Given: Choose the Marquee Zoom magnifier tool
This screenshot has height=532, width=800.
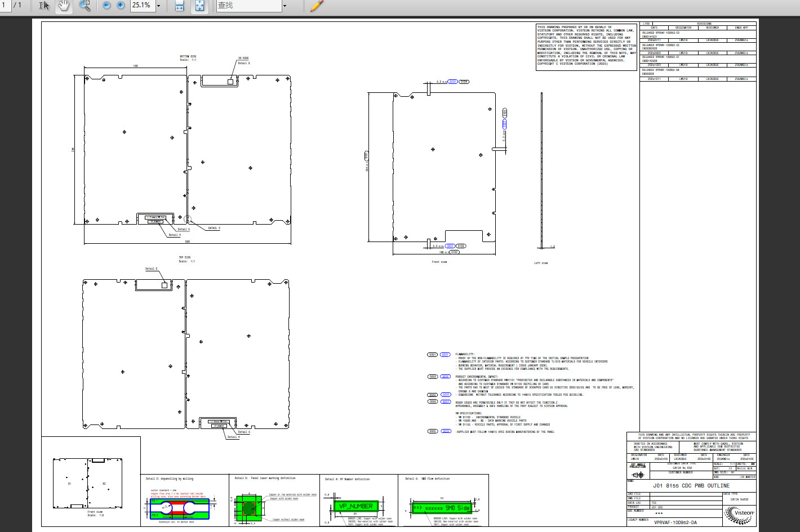Looking at the screenshot, I should pos(85,6).
